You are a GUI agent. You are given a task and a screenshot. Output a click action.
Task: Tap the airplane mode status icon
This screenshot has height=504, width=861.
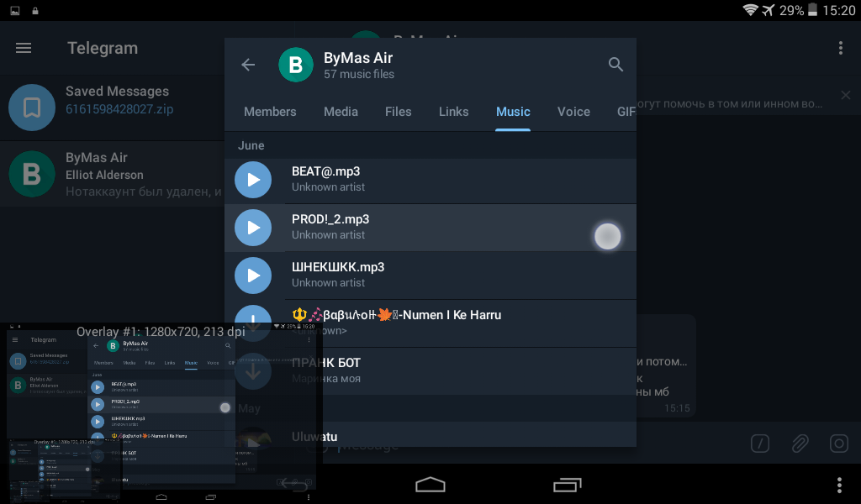click(x=768, y=10)
